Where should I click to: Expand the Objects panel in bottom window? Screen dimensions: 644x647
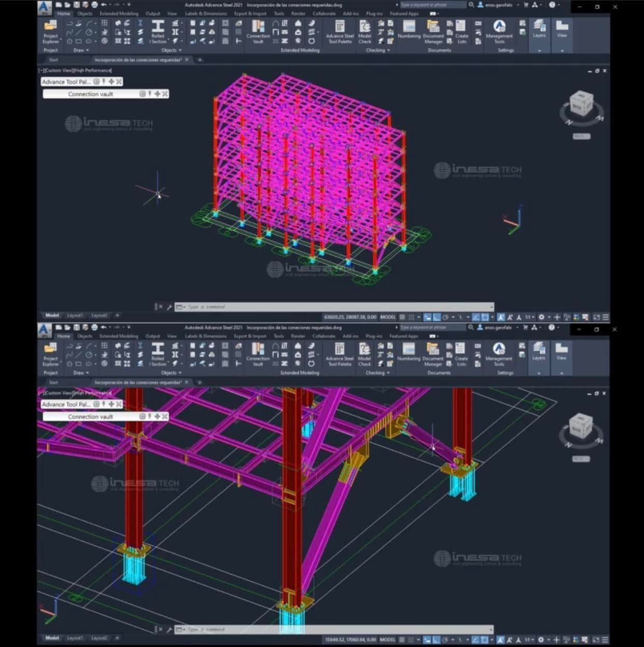[x=171, y=373]
